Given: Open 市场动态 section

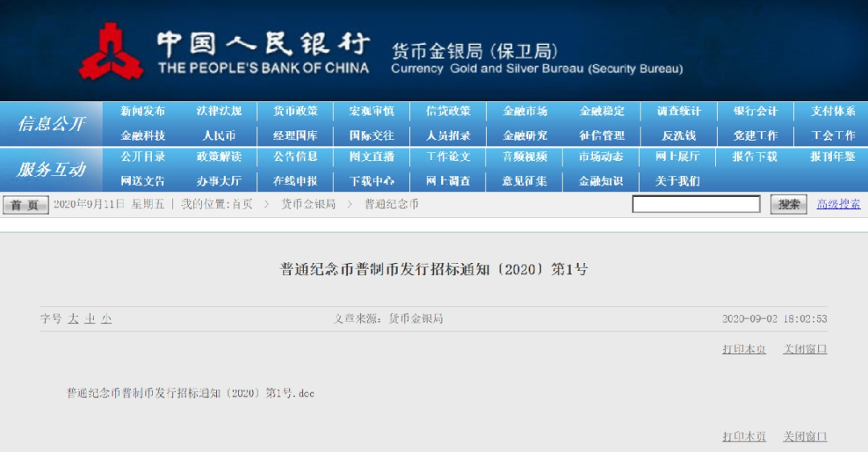Looking at the screenshot, I should point(602,157).
